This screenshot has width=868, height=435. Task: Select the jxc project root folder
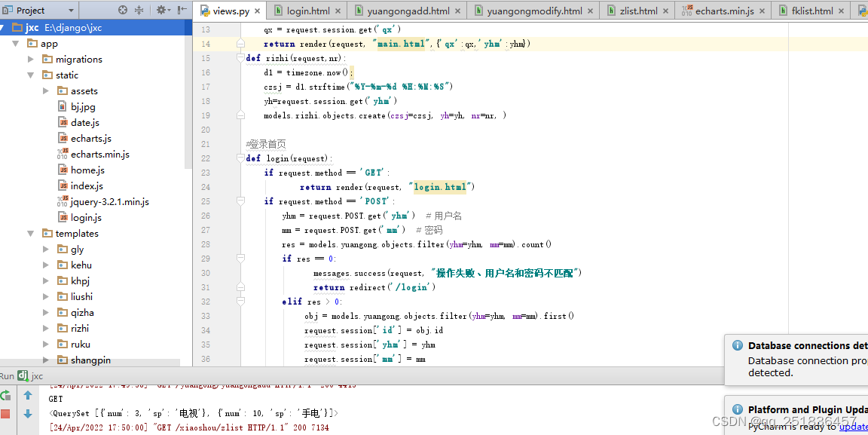click(96, 27)
